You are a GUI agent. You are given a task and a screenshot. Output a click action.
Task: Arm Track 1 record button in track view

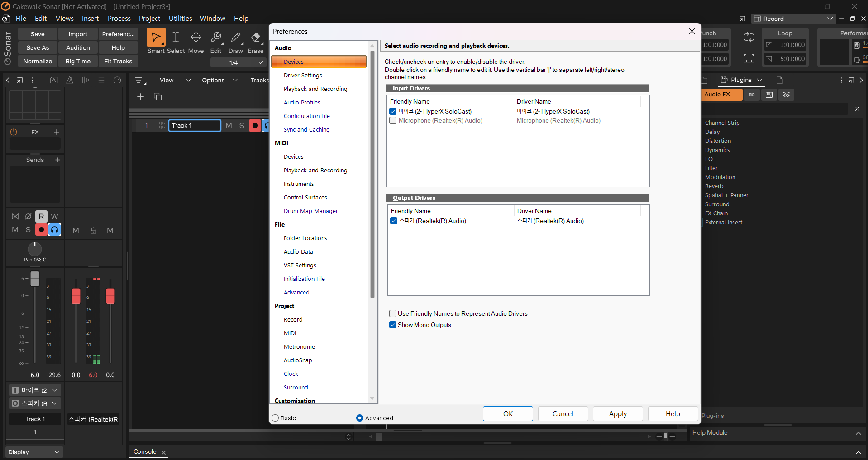(255, 125)
